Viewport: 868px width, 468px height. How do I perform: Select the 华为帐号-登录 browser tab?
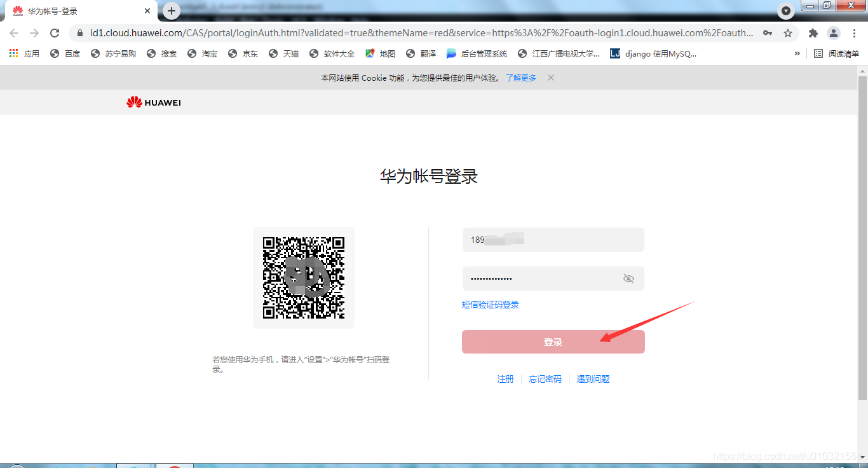click(x=81, y=11)
